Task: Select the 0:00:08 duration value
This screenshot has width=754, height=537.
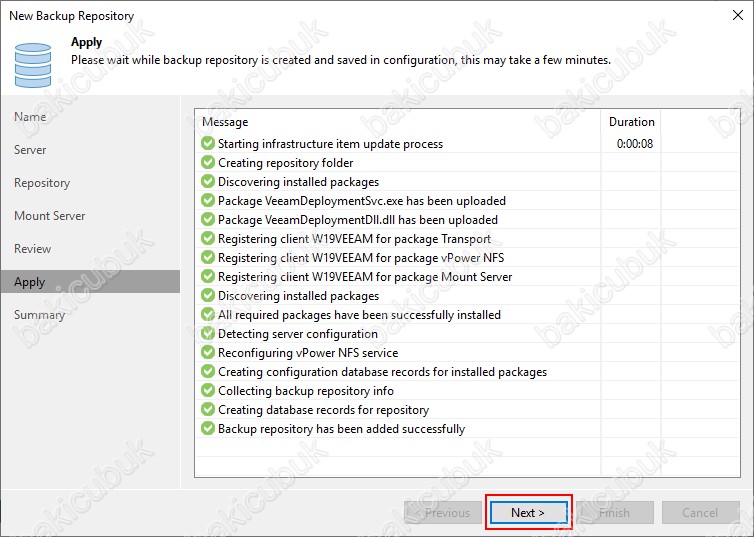Action: coord(635,144)
